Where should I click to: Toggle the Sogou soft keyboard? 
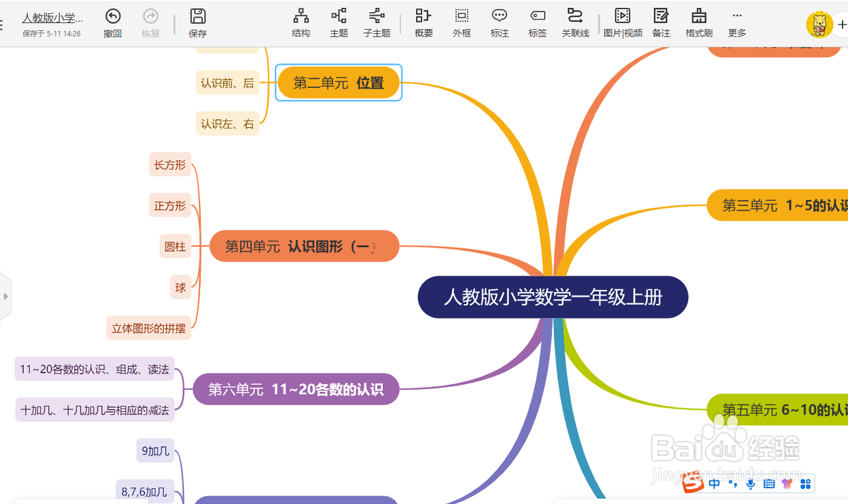click(x=768, y=483)
